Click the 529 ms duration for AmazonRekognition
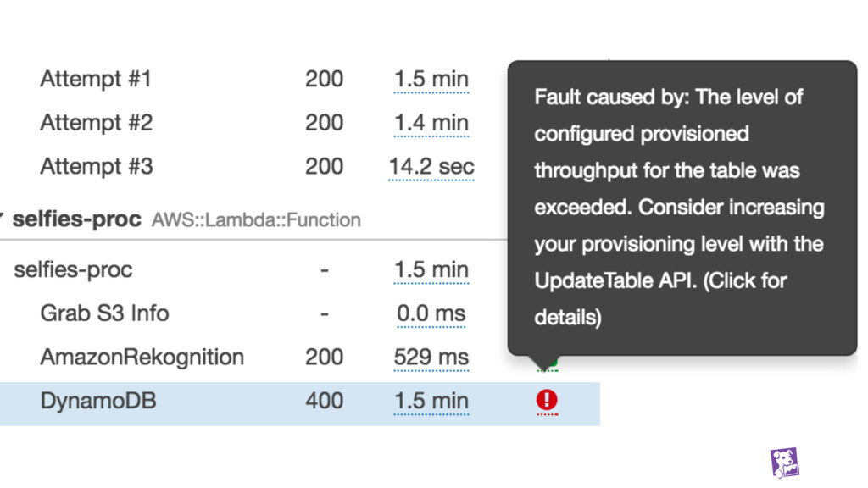The width and height of the screenshot is (868, 488). coord(431,358)
